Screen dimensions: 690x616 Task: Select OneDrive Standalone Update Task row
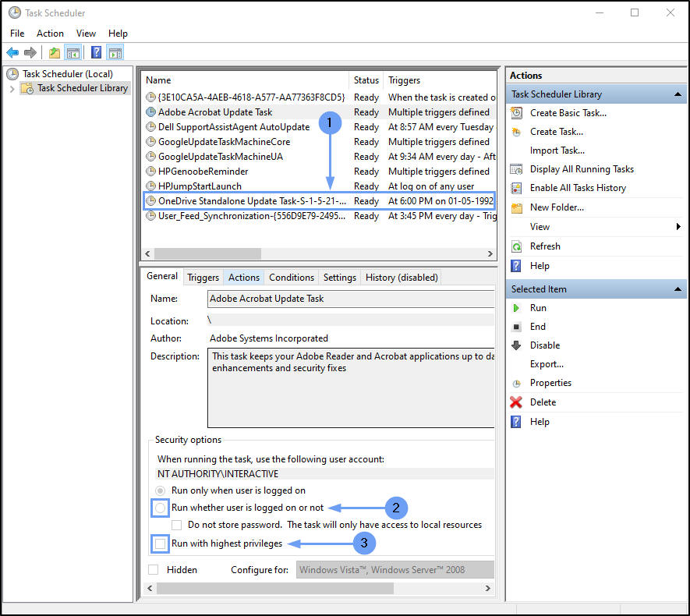(320, 201)
